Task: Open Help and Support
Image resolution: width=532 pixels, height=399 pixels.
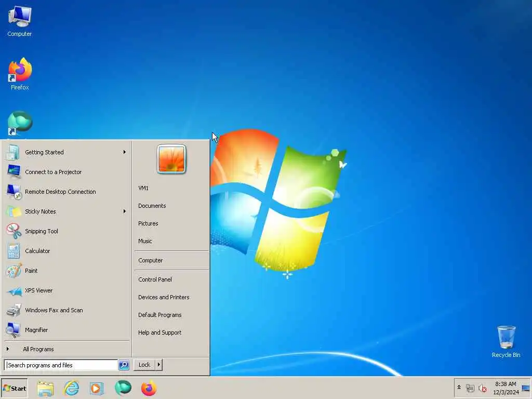Action: [160, 333]
